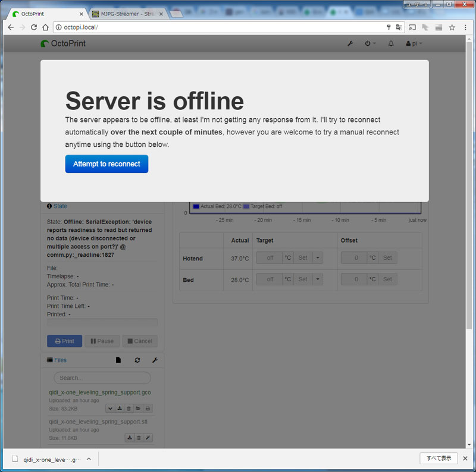Click the solid file icon in Files header
Screen dimensions: 476x472
pos(118,360)
